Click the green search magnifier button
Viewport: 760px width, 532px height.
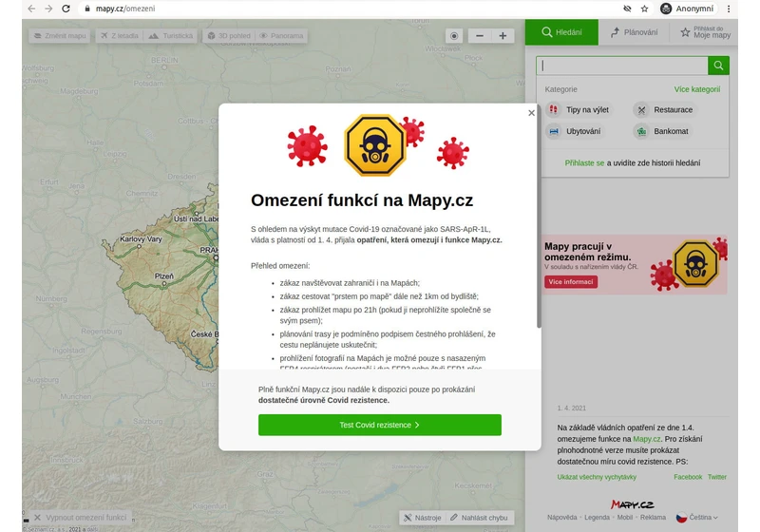[x=718, y=66]
